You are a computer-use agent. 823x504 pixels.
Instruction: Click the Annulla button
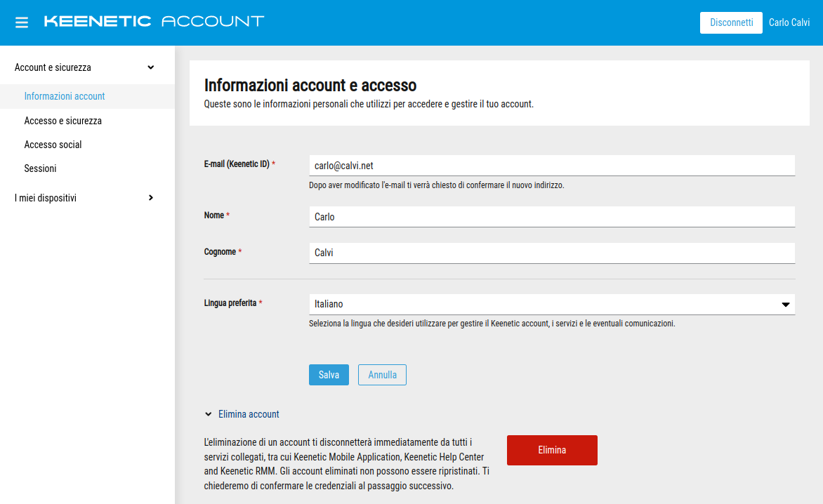point(382,375)
